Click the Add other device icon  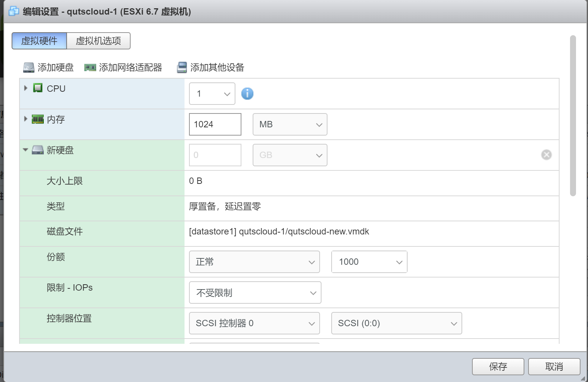[x=182, y=67]
